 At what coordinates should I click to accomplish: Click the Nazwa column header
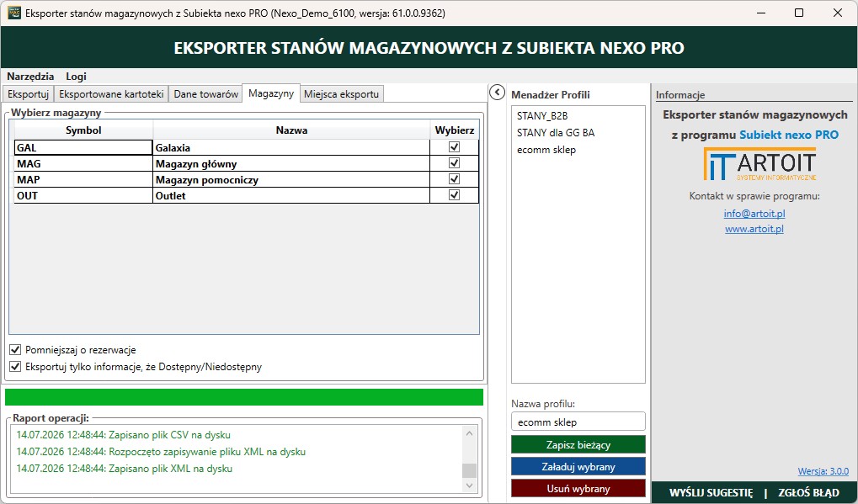(x=291, y=130)
